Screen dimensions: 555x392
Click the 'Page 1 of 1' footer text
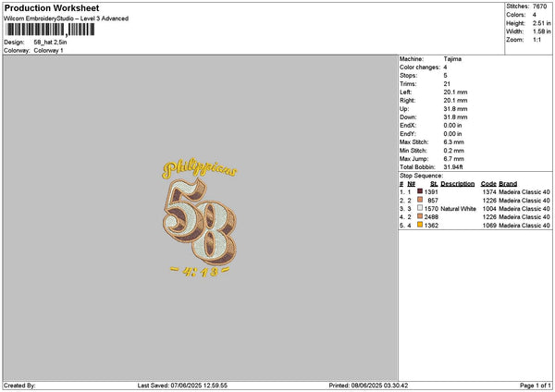536,386
